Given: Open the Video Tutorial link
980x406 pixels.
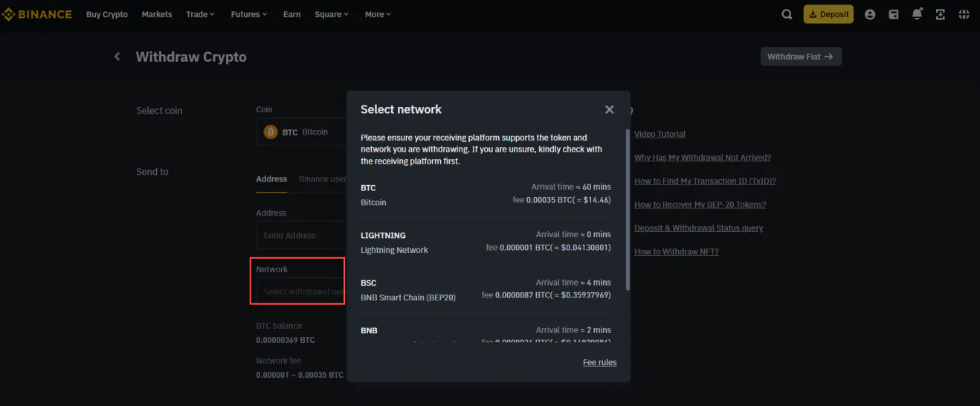Looking at the screenshot, I should pos(660,134).
